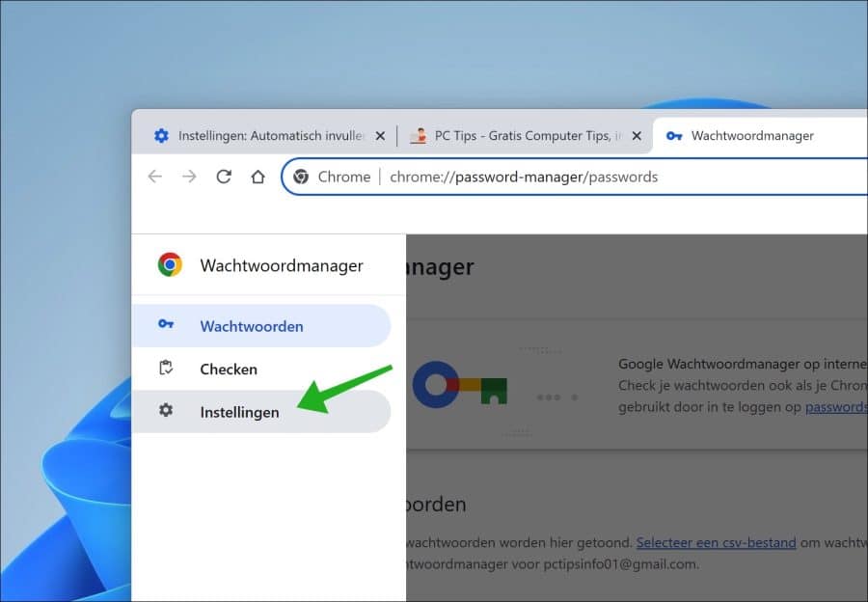868x602 pixels.
Task: Click the colorful Google key illustration
Action: pos(459,384)
